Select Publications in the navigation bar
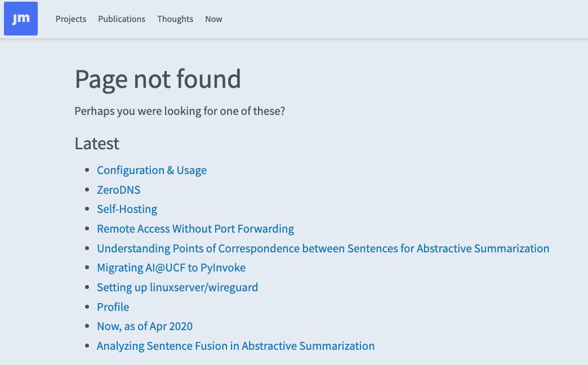The height and width of the screenshot is (365, 588). coord(121,19)
